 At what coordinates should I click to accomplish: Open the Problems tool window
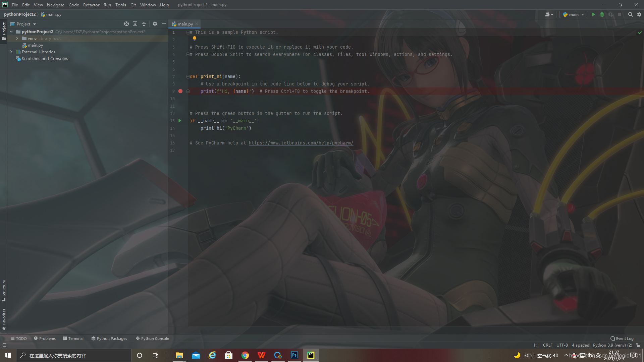[45, 339]
